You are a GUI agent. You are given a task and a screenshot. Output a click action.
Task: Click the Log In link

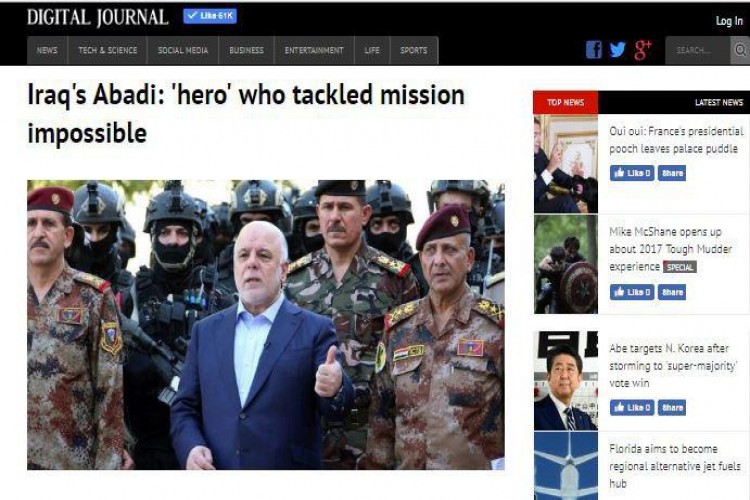click(x=729, y=21)
